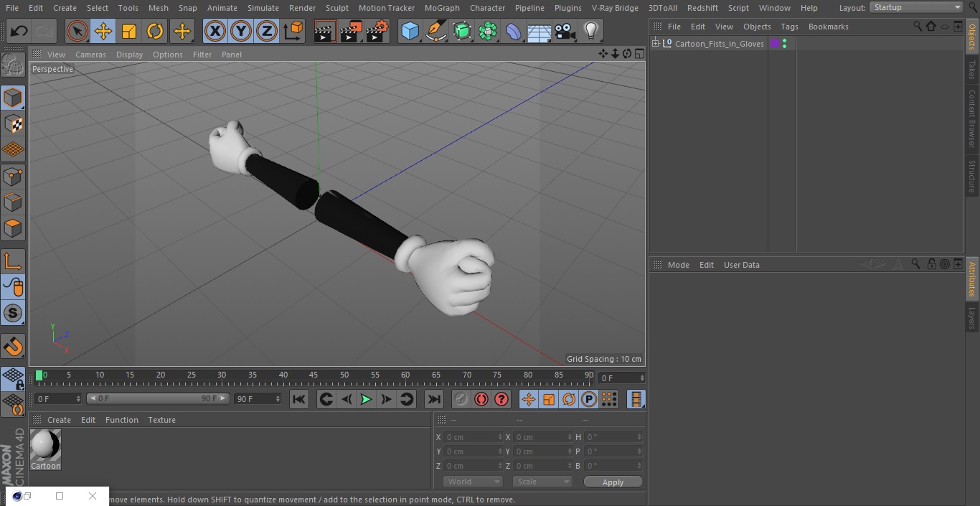Image resolution: width=980 pixels, height=506 pixels.
Task: Switch to Model mode
Action: [13, 98]
